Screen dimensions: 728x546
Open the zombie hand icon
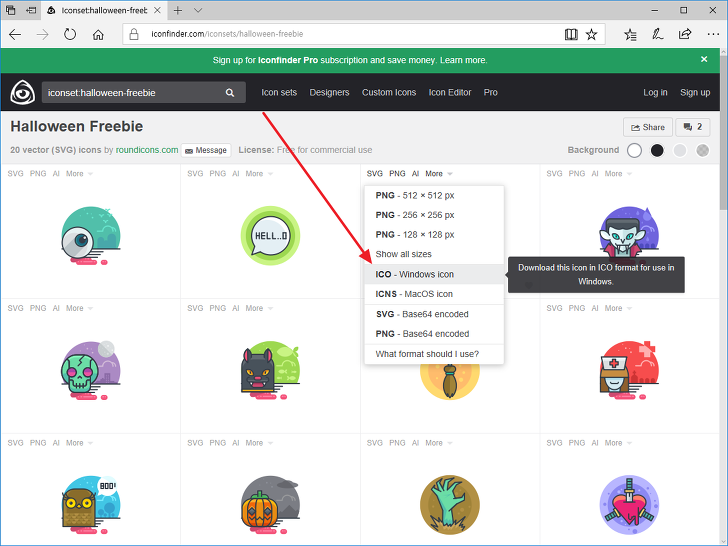(449, 505)
